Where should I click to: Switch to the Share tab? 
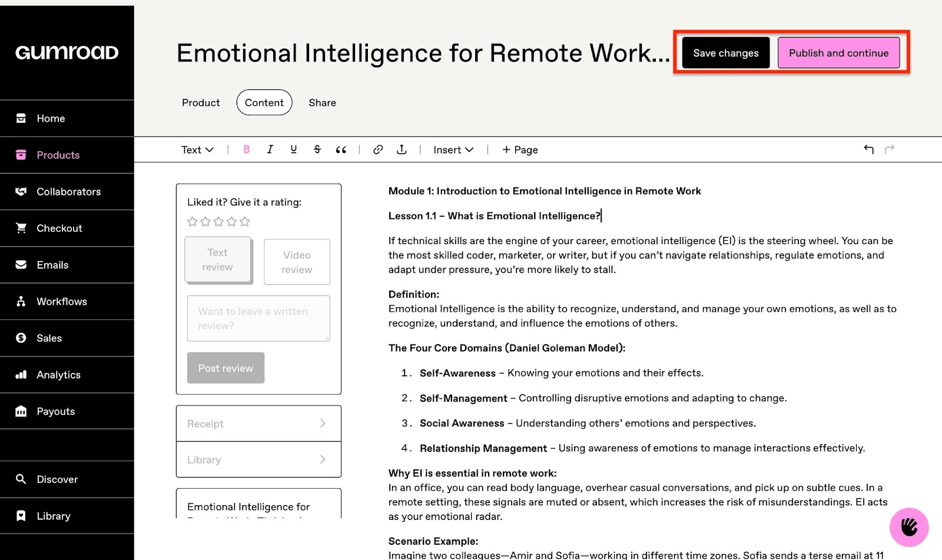(x=323, y=102)
